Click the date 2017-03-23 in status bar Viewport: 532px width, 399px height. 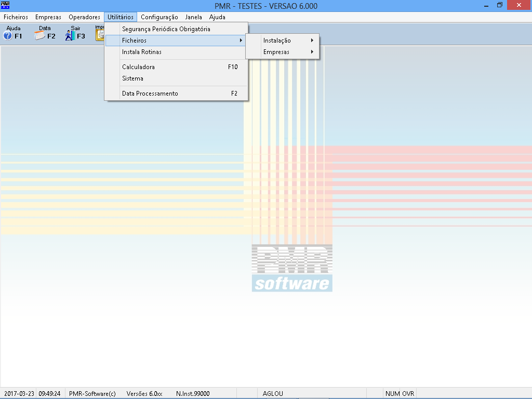pyautogui.click(x=19, y=394)
